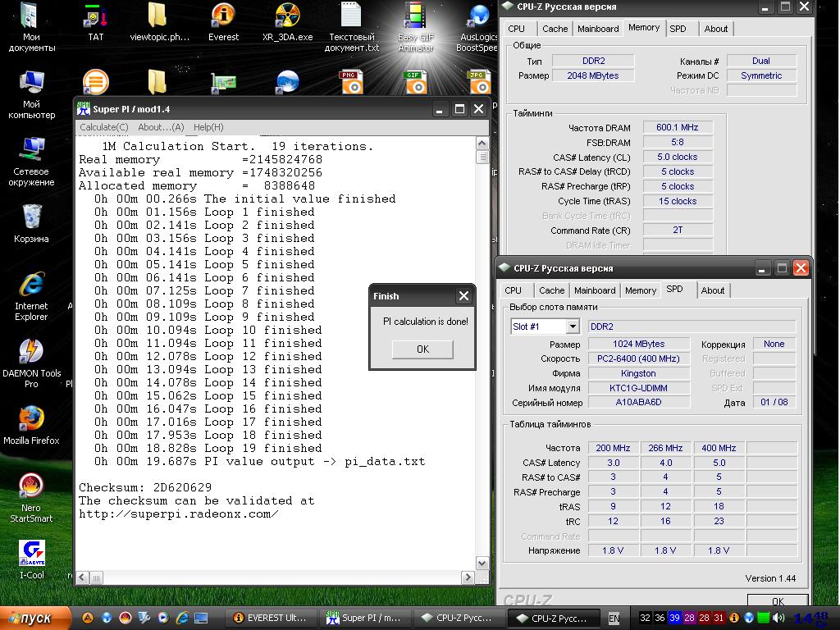Click Super PI horizontal scrollbar left arrow
The image size is (840, 630).
83,577
